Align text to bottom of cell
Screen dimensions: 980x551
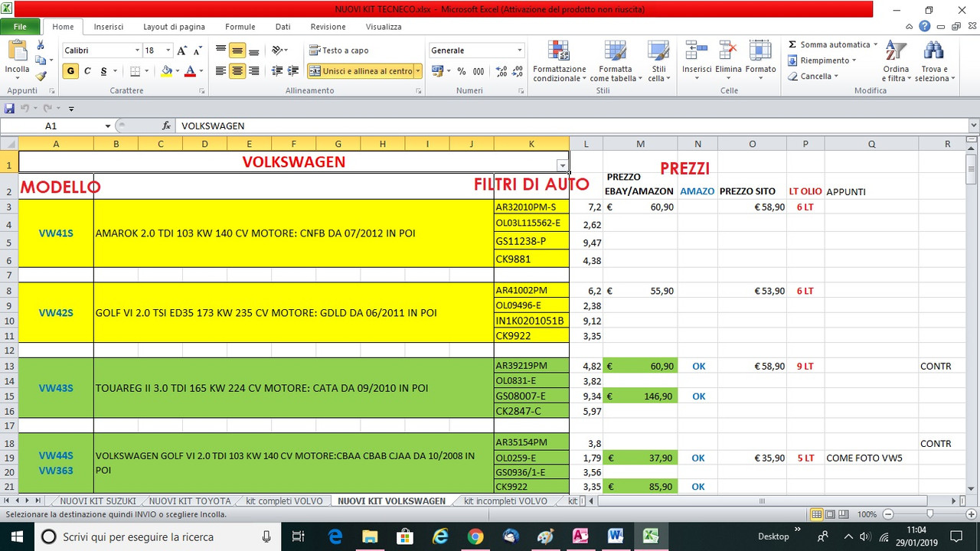click(253, 51)
